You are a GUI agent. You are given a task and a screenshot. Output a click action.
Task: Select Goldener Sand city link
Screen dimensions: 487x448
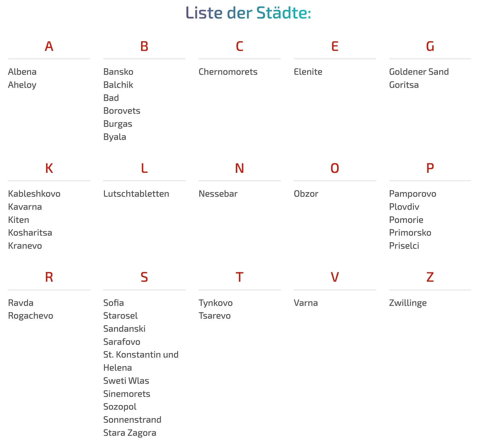[419, 72]
